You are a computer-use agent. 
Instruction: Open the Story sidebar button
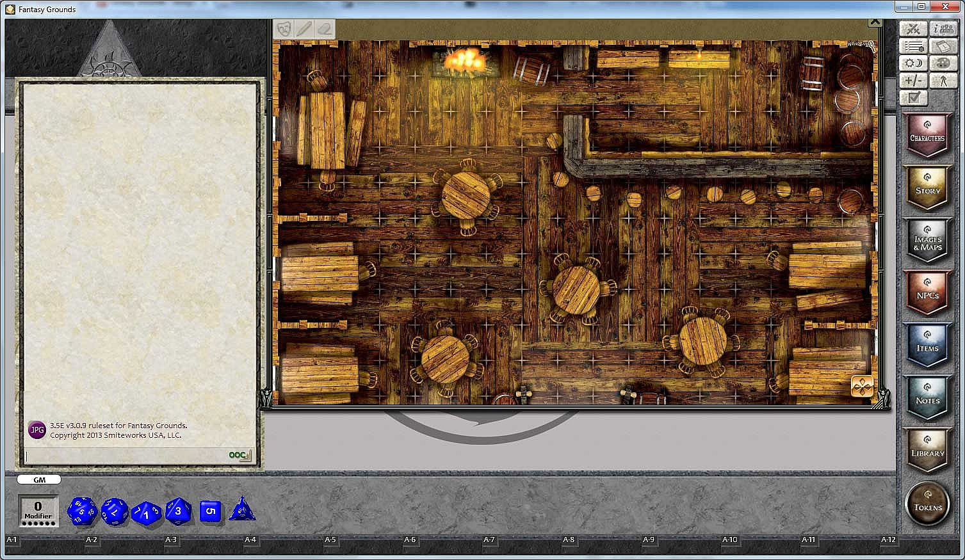[927, 188]
